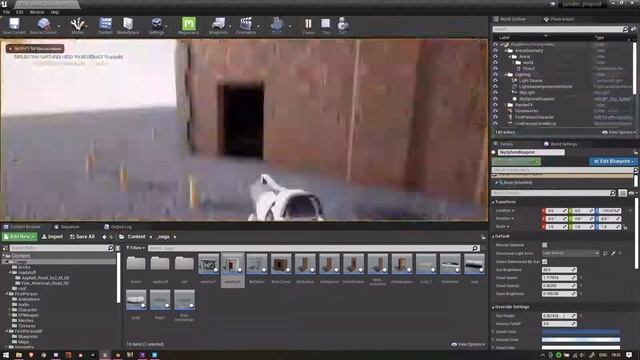This screenshot has height=360, width=640.
Task: Toggle visibility eye for LightmassImportanceVolume
Action: (495, 87)
